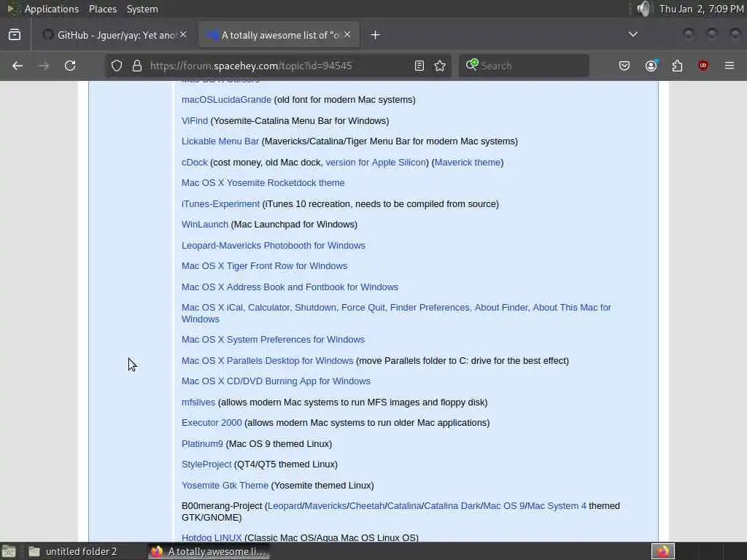
Task: Open the Places menu
Action: click(103, 9)
